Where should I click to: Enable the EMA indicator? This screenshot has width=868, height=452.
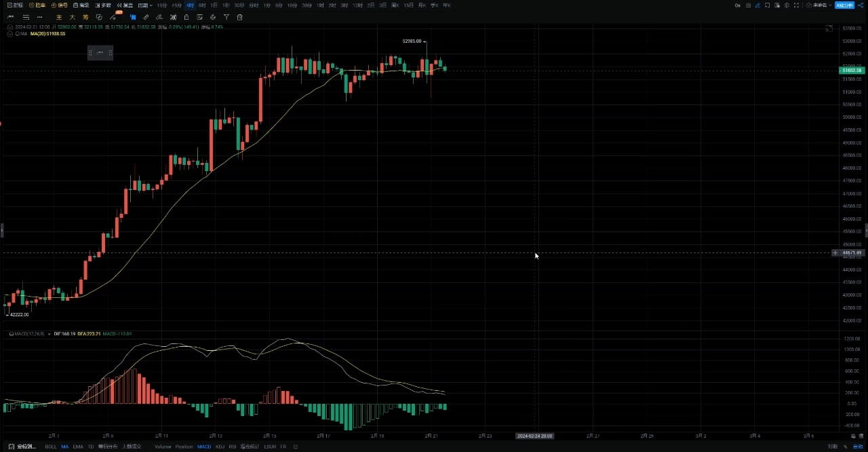click(78, 447)
